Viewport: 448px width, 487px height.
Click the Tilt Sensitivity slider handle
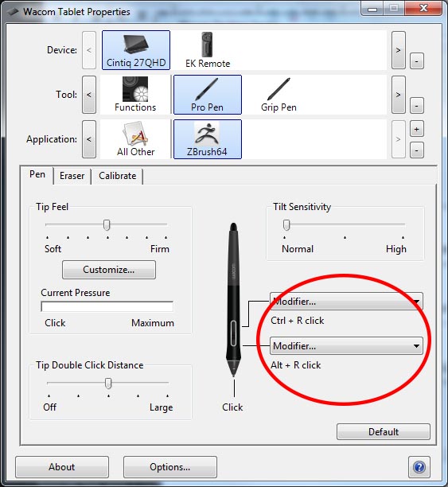286,225
